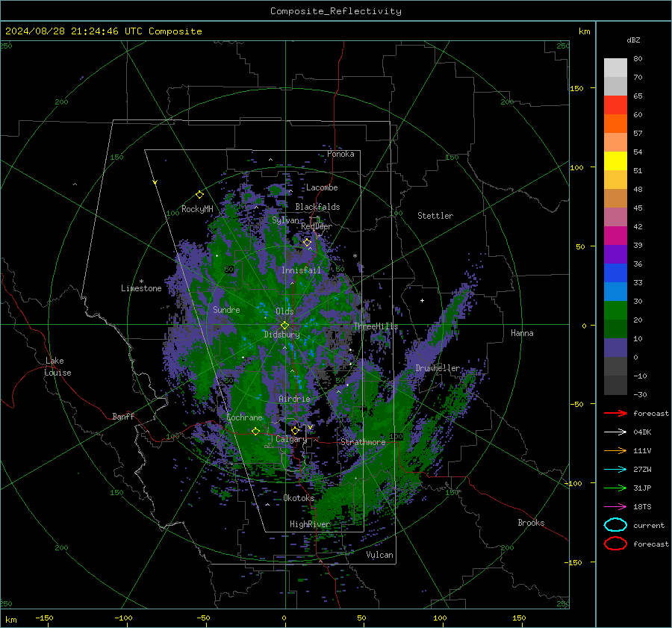
Task: Click the Lake Louise label
Action: tap(57, 367)
